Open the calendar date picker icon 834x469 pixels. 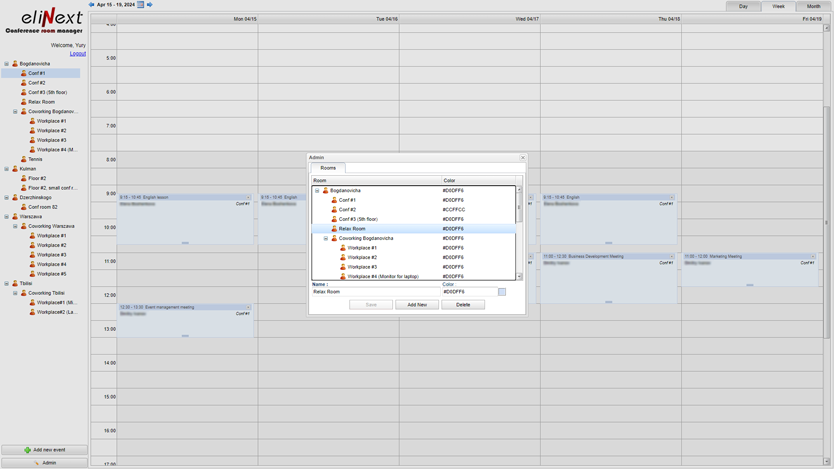click(x=141, y=5)
